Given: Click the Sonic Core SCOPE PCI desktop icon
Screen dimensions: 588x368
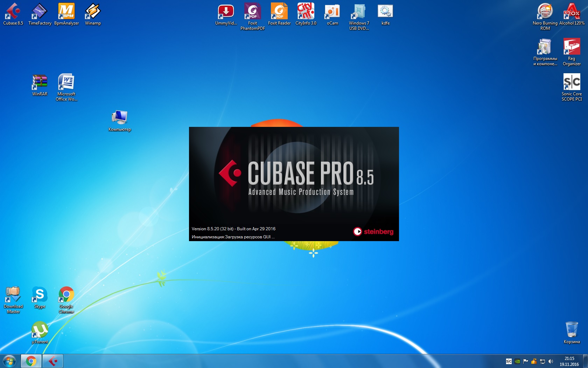Looking at the screenshot, I should click(572, 87).
